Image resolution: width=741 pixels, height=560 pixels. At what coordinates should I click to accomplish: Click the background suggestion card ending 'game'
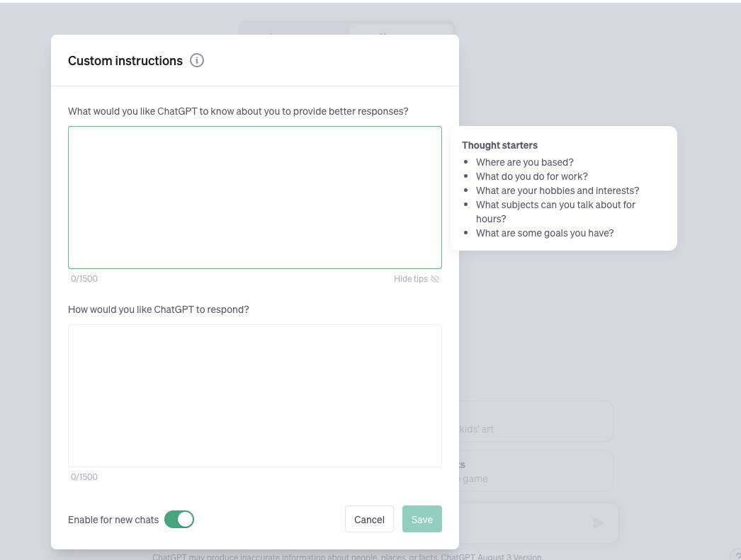tap(536, 471)
